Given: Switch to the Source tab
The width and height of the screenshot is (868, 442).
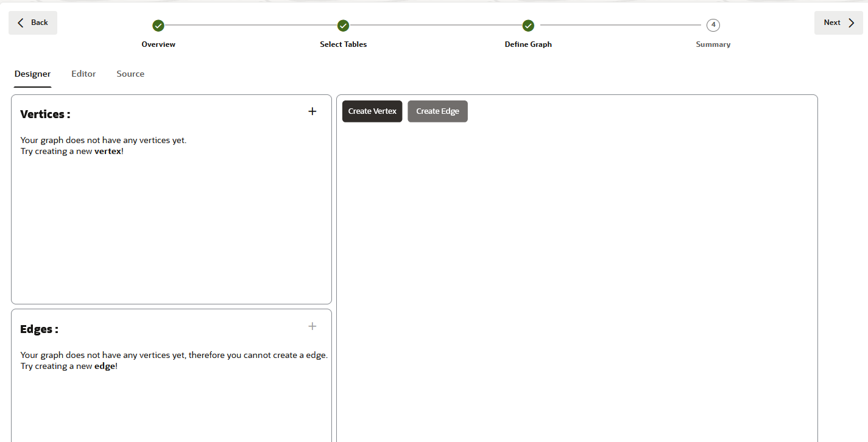Looking at the screenshot, I should pos(130,74).
